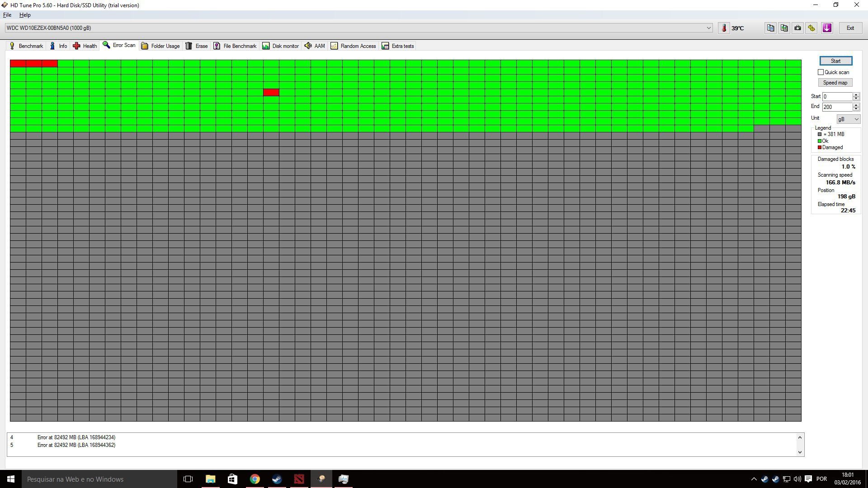The image size is (868, 488).
Task: Open Windows Store from taskbar
Action: [x=232, y=479]
